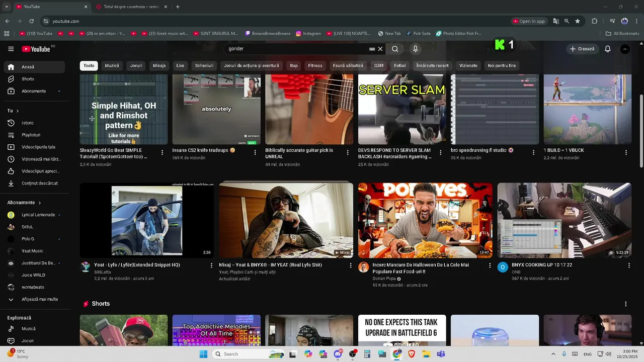
Task: Open the Discord taskbar icon
Action: click(338, 354)
